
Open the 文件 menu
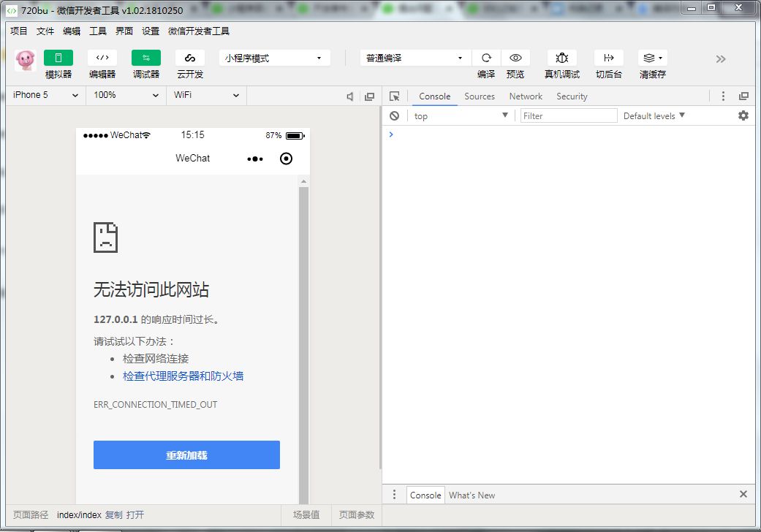tap(45, 31)
